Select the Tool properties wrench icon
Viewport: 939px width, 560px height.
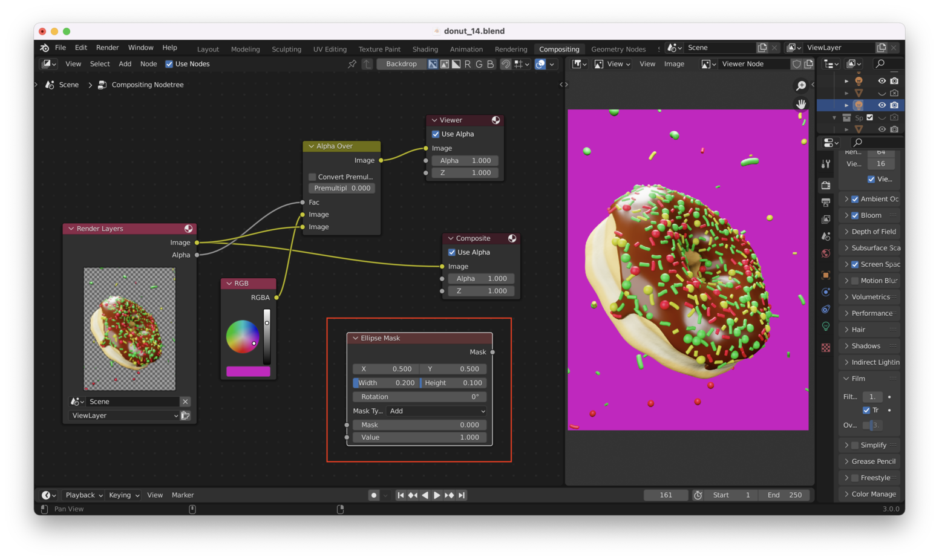pos(826,164)
